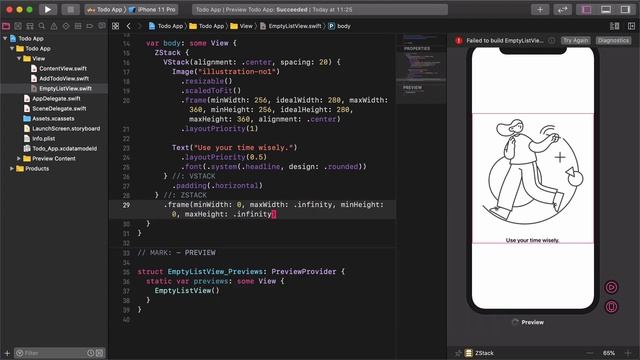Toggle the right inspectors panel
This screenshot has width=640, height=360.
(x=625, y=9)
